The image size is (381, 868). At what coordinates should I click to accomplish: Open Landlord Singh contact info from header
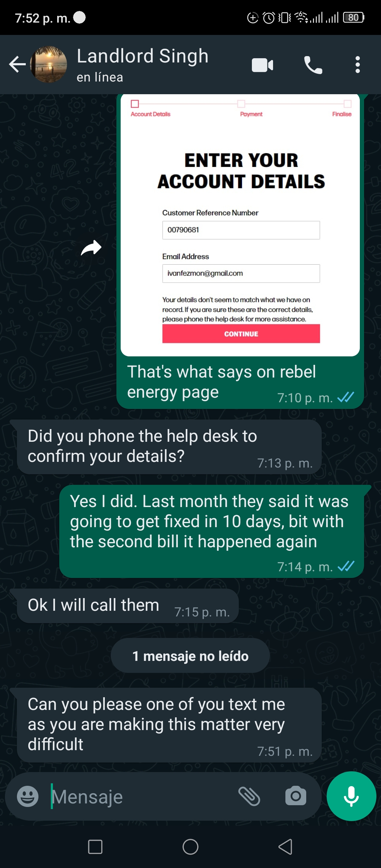coord(143,65)
